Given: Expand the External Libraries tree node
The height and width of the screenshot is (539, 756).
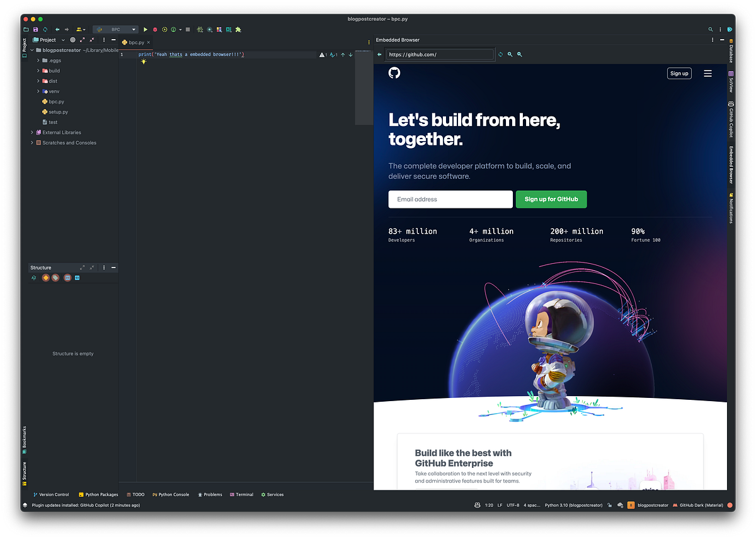Looking at the screenshot, I should 31,132.
